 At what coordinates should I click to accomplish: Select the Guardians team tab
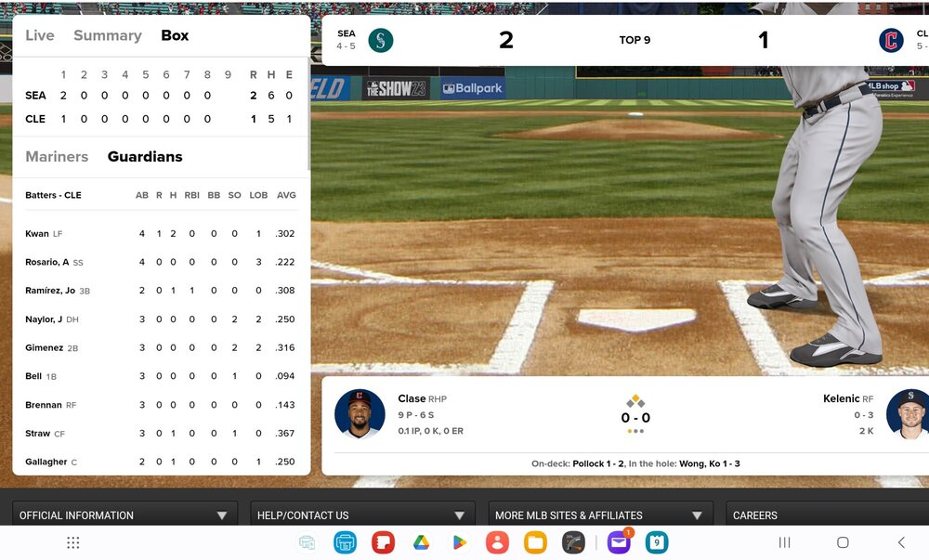point(145,156)
